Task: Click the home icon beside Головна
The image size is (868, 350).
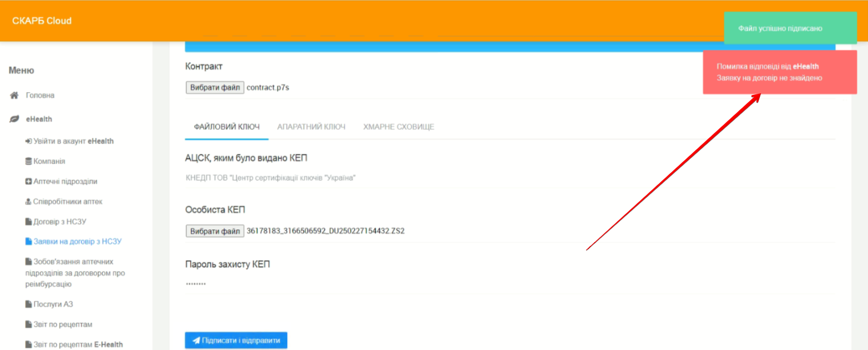Action: click(15, 96)
